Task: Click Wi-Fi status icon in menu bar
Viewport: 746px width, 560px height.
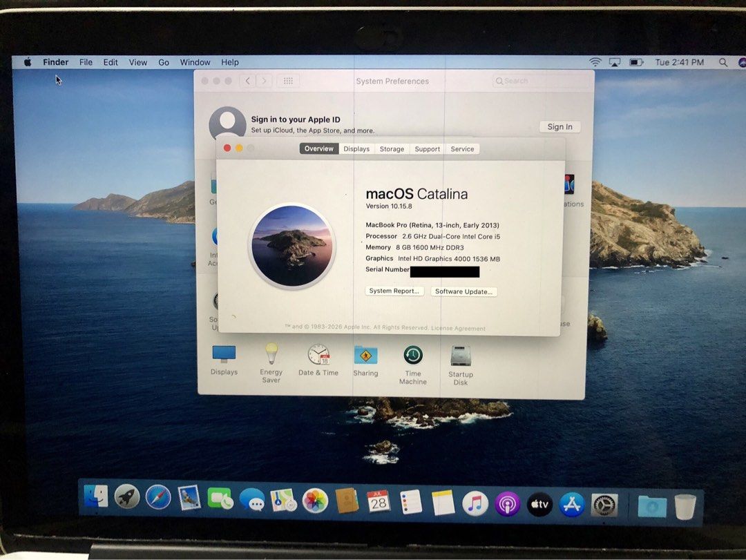Action: click(x=595, y=62)
